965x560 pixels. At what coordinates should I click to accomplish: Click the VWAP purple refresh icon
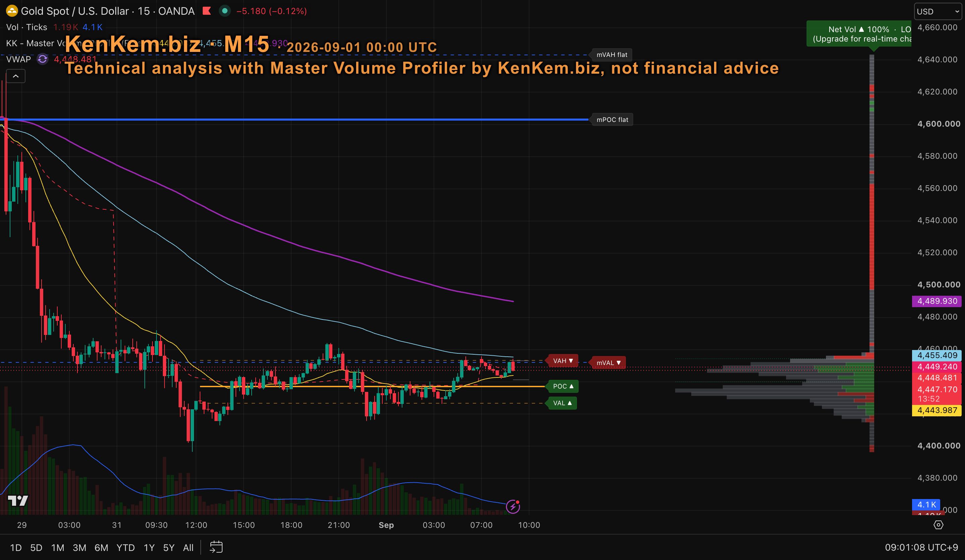coord(43,59)
